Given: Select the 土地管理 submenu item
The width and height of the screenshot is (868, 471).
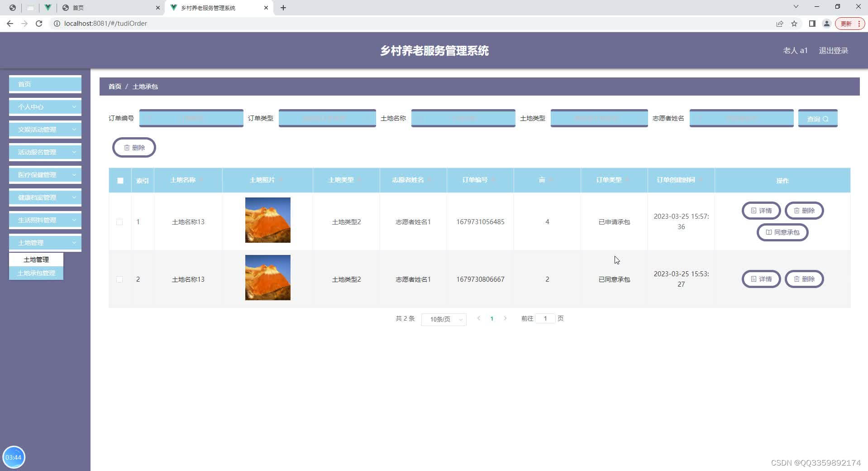Looking at the screenshot, I should point(36,260).
